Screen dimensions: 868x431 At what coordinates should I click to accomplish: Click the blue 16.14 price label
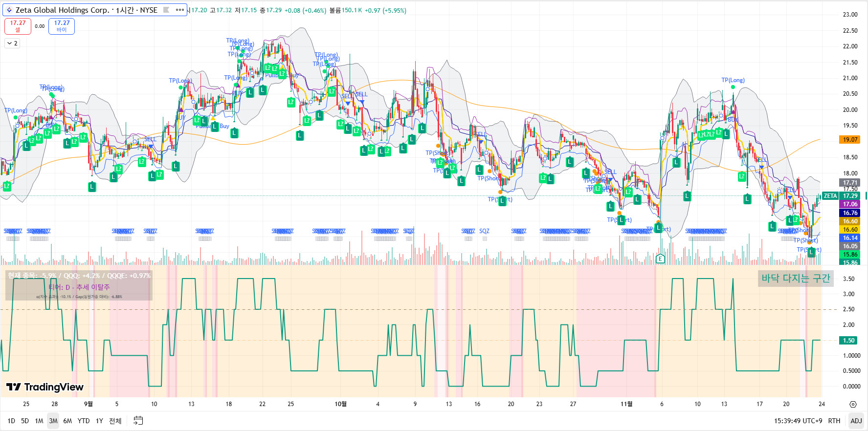[850, 238]
